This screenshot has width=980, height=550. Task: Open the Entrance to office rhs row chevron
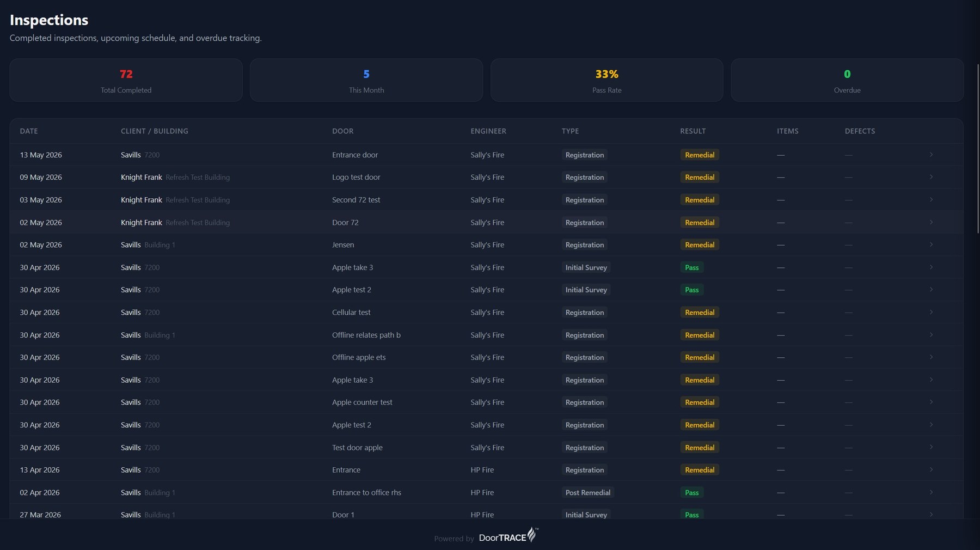point(931,492)
